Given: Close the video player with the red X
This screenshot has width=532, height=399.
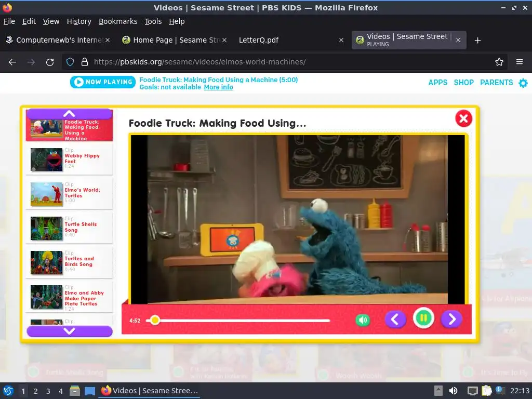Looking at the screenshot, I should click(x=463, y=118).
